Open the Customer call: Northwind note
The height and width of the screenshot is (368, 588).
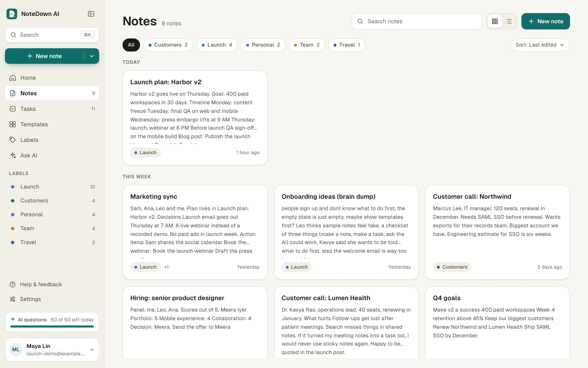click(x=497, y=232)
